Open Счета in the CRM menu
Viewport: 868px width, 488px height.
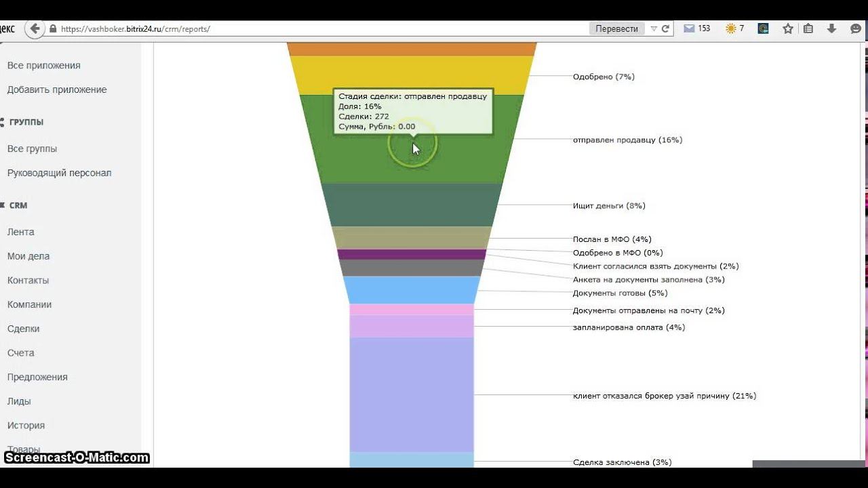pyautogui.click(x=20, y=353)
